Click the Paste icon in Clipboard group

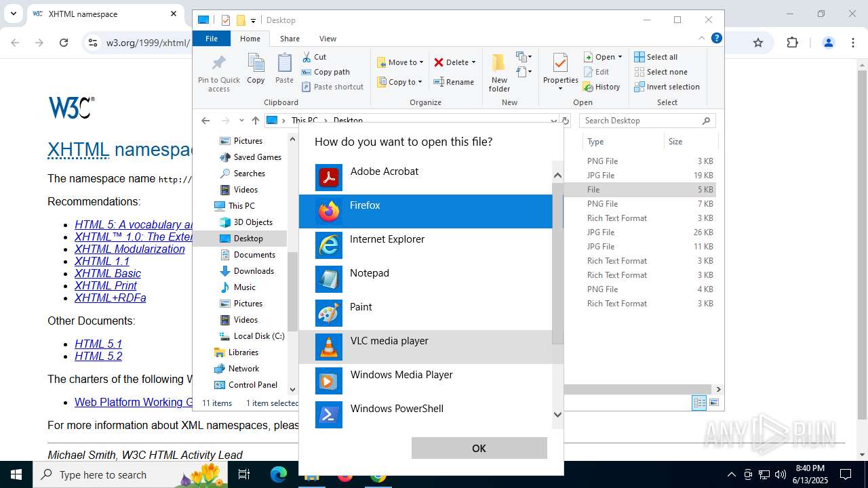pos(284,69)
